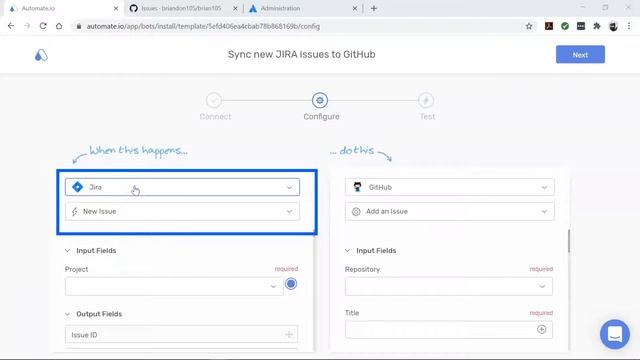
Task: Click the GitHub octocat icon
Action: click(358, 187)
